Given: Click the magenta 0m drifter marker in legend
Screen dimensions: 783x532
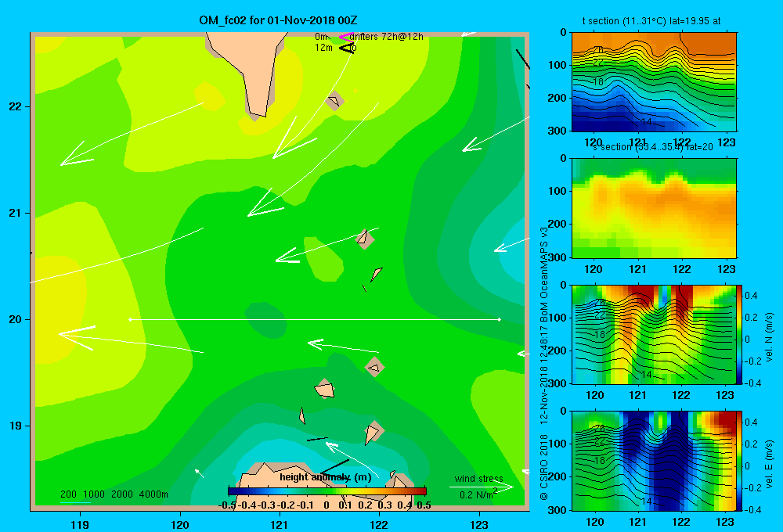Looking at the screenshot, I should pyautogui.click(x=345, y=37).
